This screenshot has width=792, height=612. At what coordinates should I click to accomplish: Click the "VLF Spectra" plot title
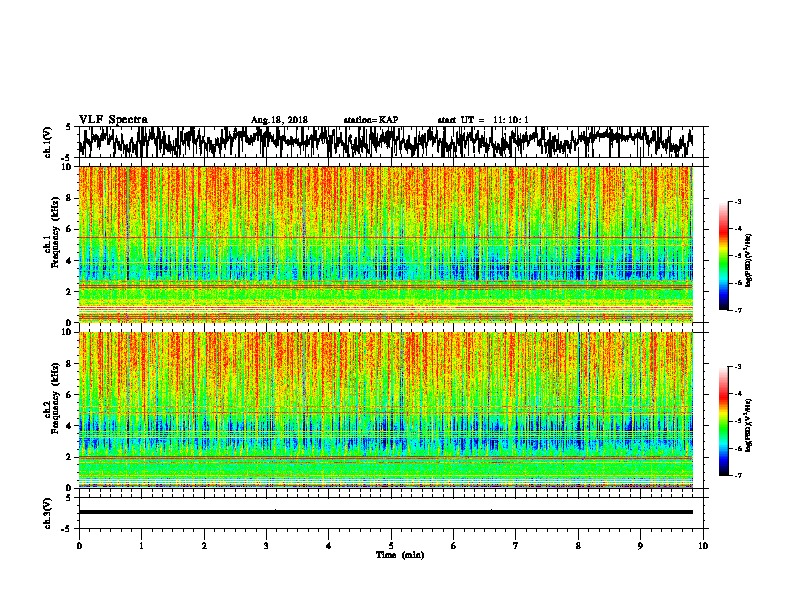coord(113,120)
